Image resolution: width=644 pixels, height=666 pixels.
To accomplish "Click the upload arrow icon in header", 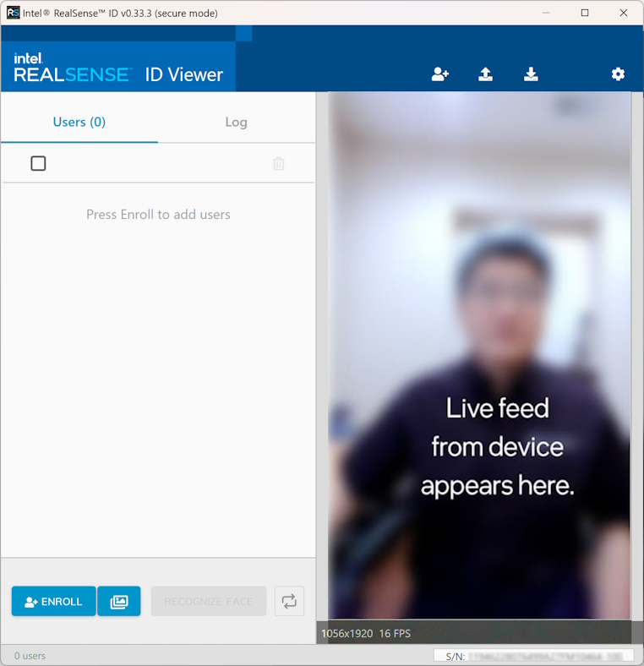I will (x=485, y=74).
